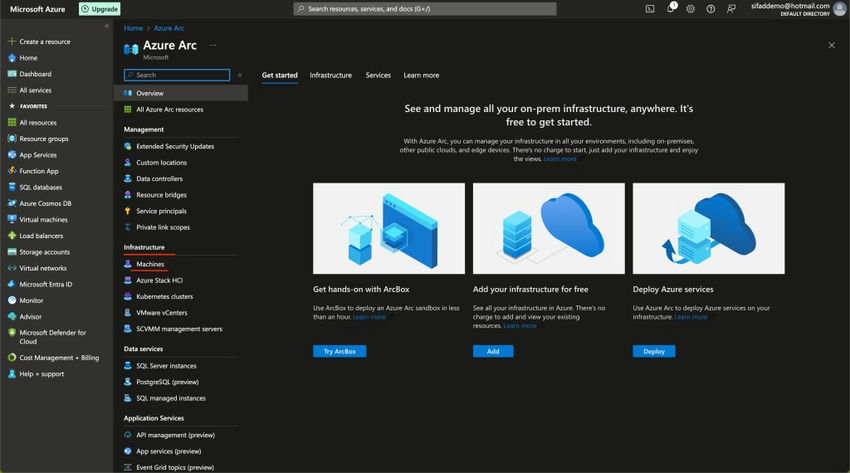Click Learn more link under Deploy Azure services
The height and width of the screenshot is (473, 850).
(x=691, y=317)
